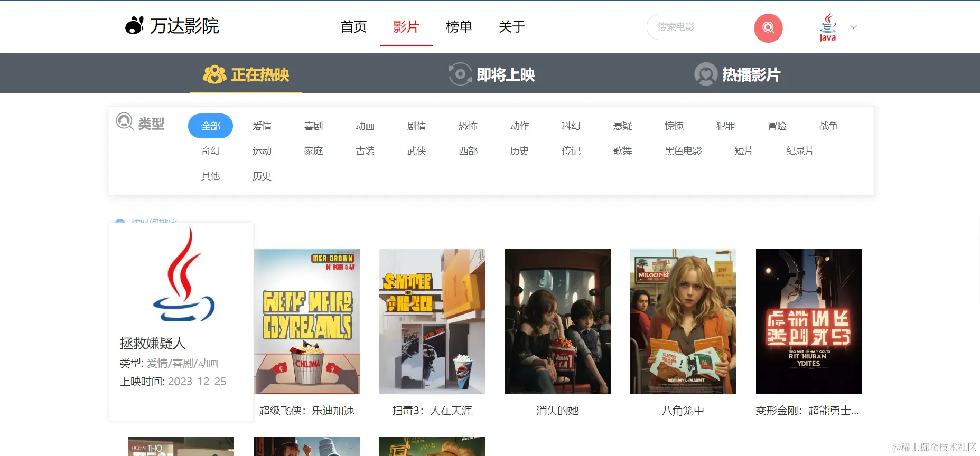
Task: Filter by 短片 genre
Action: tap(743, 150)
